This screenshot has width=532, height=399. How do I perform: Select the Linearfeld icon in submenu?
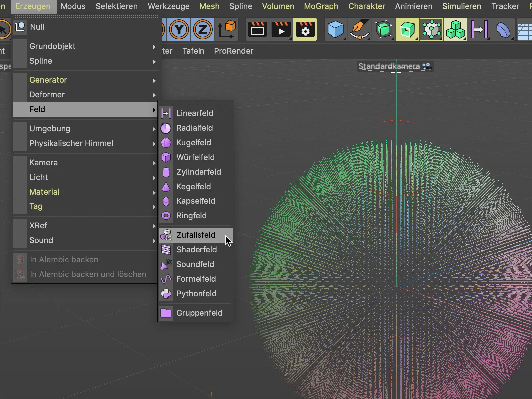click(x=166, y=113)
